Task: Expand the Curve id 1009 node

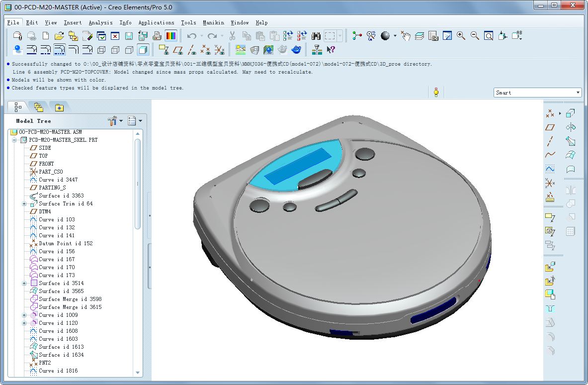Action: coord(24,315)
